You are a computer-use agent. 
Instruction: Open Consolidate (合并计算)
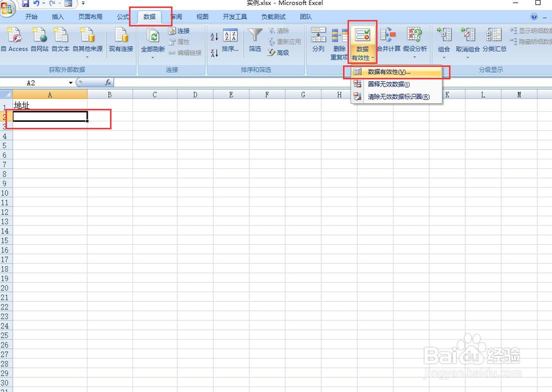click(388, 40)
